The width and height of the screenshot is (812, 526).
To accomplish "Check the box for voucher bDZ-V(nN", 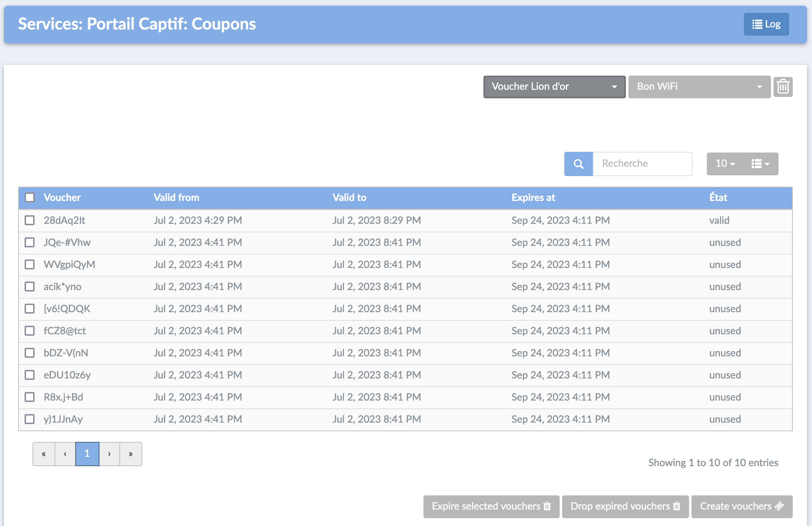I will point(30,353).
